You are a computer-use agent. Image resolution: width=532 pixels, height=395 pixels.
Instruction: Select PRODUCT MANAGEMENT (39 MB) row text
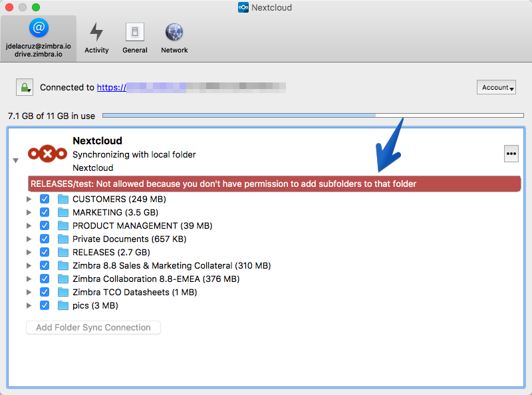pos(142,225)
